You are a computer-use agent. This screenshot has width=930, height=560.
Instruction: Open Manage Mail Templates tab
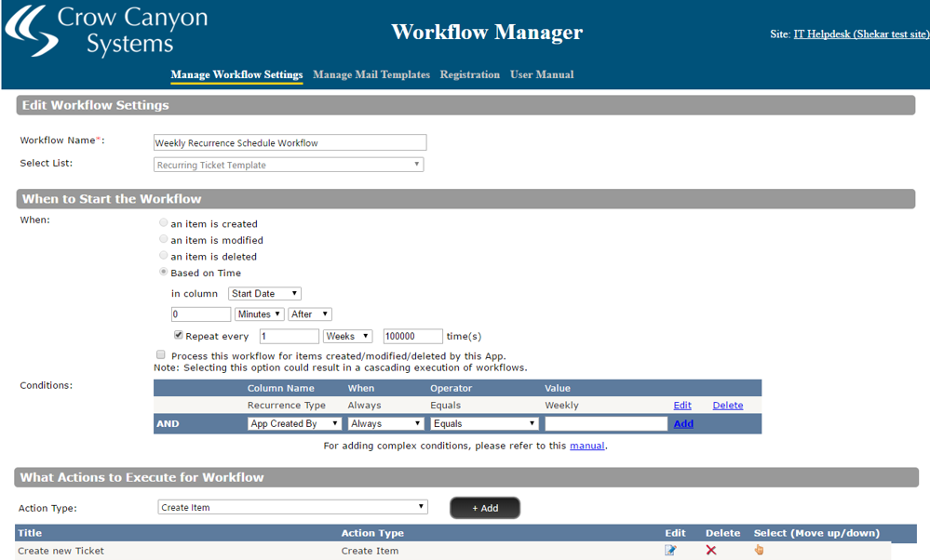(371, 74)
